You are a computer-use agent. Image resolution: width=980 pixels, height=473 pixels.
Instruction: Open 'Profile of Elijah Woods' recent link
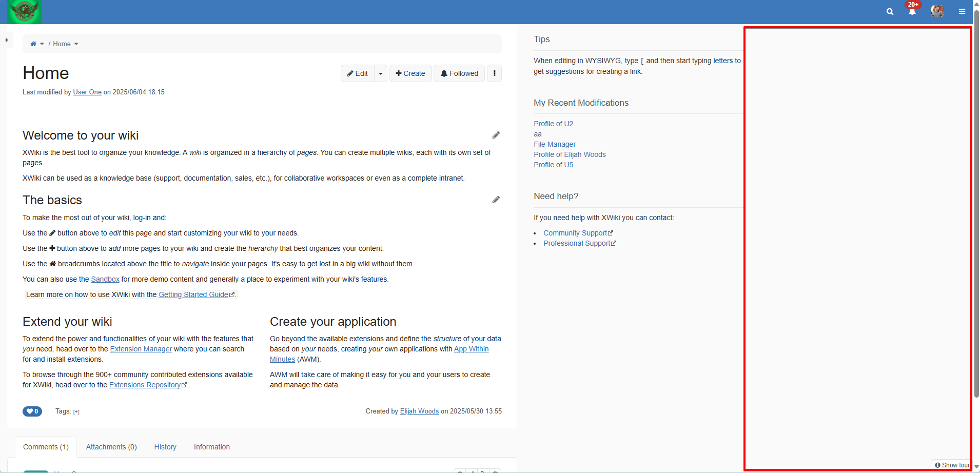coord(570,154)
